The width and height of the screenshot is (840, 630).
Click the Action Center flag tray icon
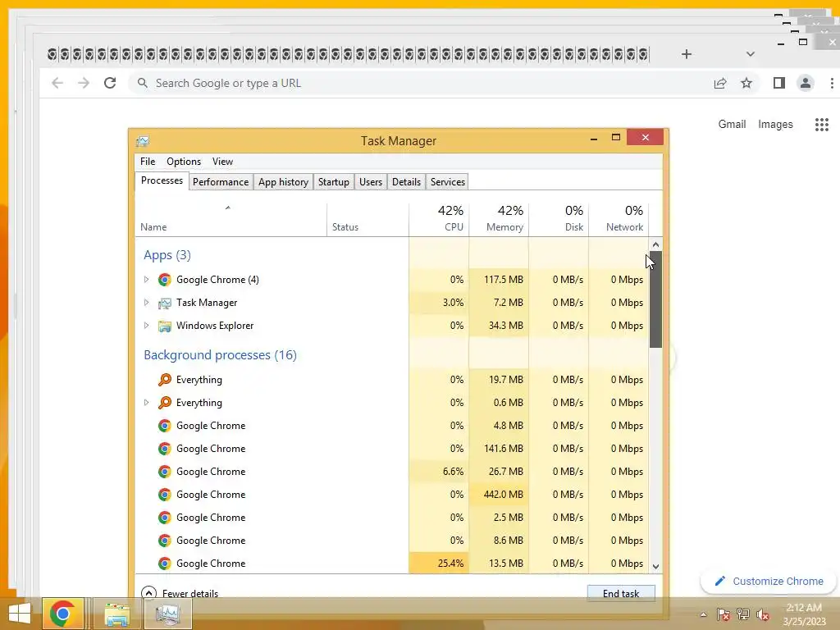(x=723, y=614)
